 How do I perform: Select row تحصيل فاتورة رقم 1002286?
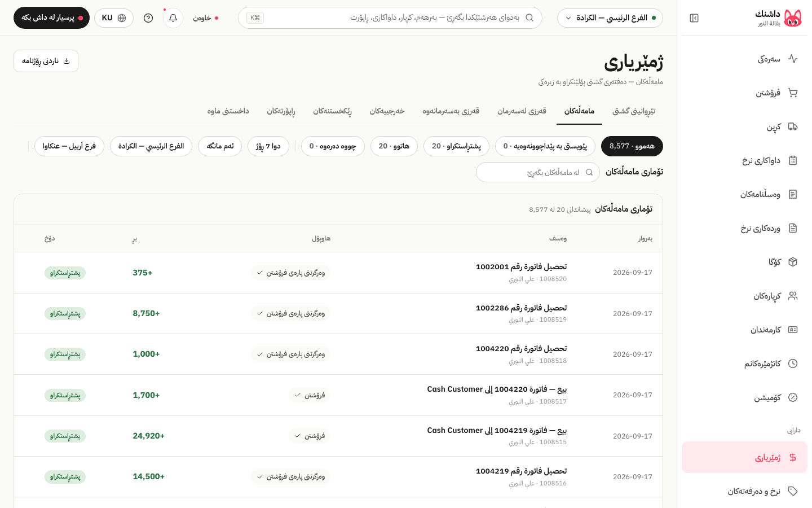point(338,313)
